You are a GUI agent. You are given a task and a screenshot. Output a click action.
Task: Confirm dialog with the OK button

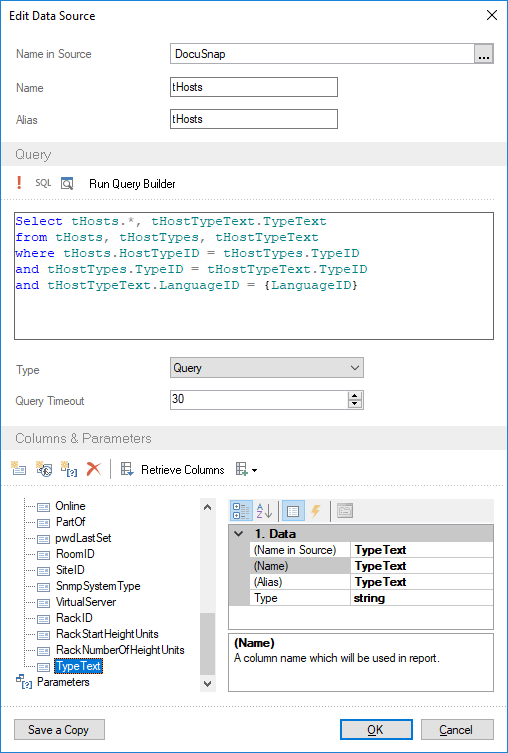376,729
